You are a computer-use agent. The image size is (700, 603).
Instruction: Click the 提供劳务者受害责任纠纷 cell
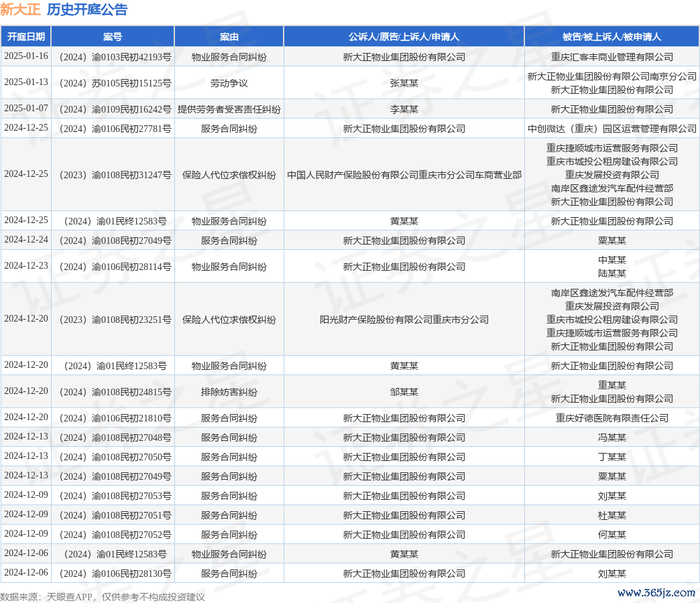[229, 109]
